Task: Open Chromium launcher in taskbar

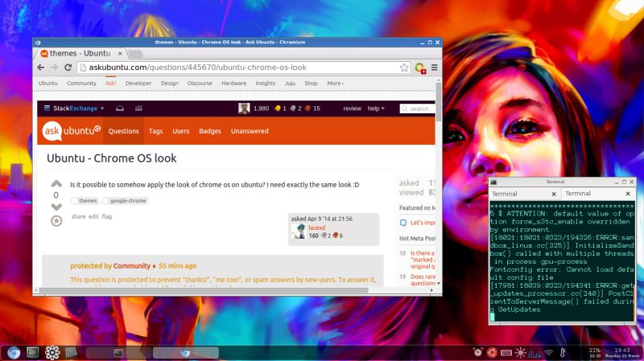Action: coord(14,352)
